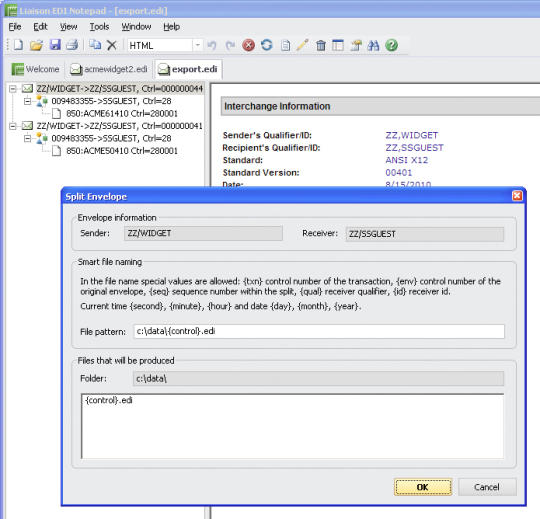Click the 00401 standard version value
Screen dimensions: 540x519
[398, 173]
